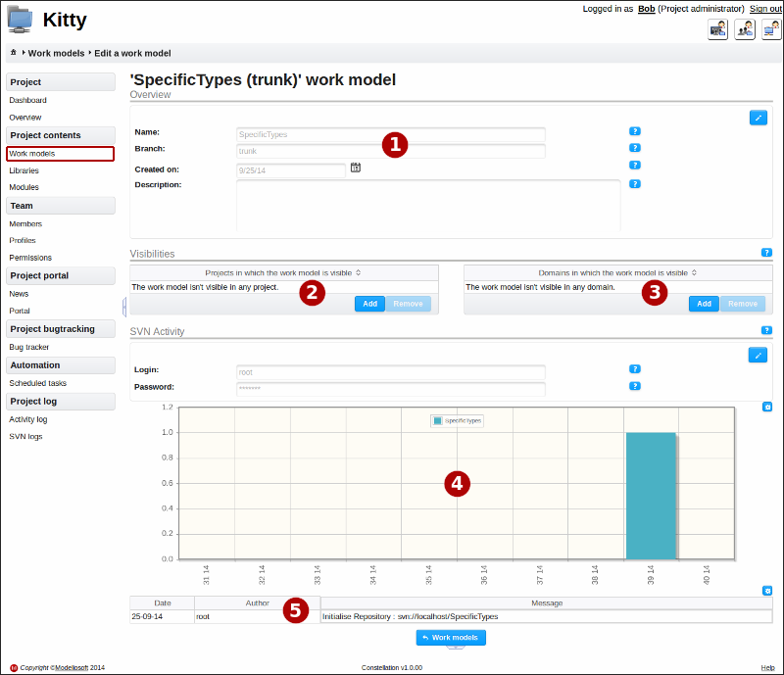Click the teal bar for week 39 14
784x675 pixels.
point(651,496)
